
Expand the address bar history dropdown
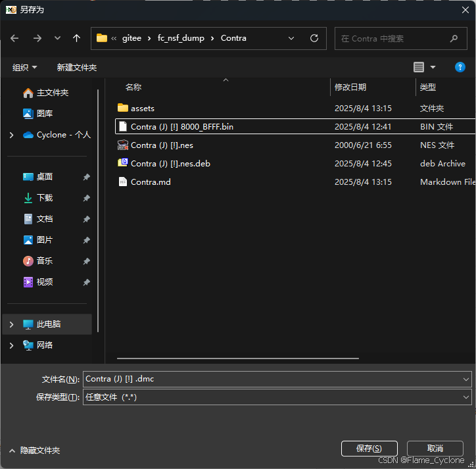[291, 38]
